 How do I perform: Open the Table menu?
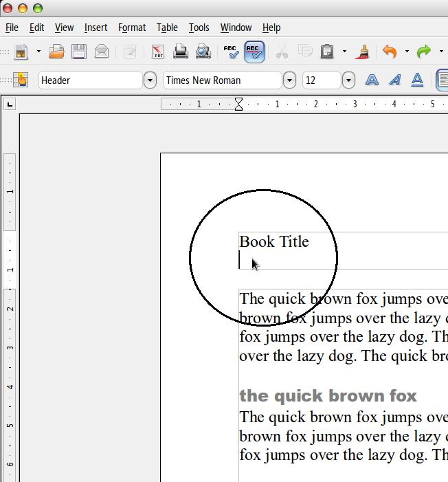click(167, 28)
